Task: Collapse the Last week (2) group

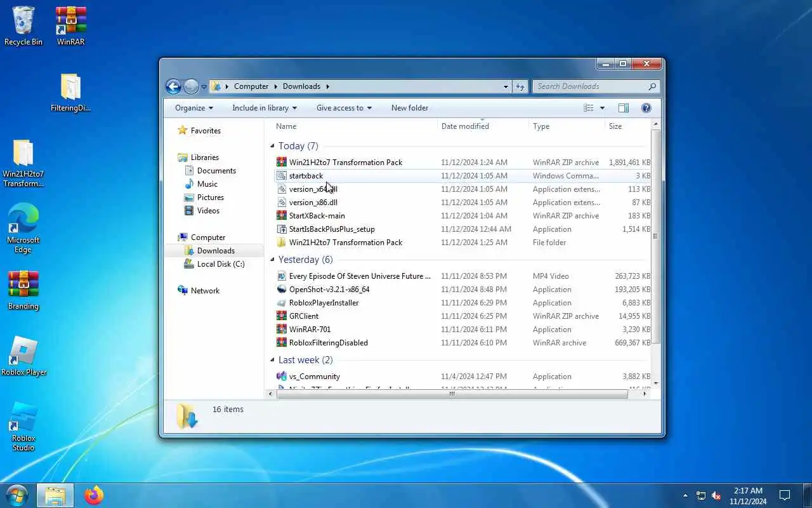Action: pos(273,360)
